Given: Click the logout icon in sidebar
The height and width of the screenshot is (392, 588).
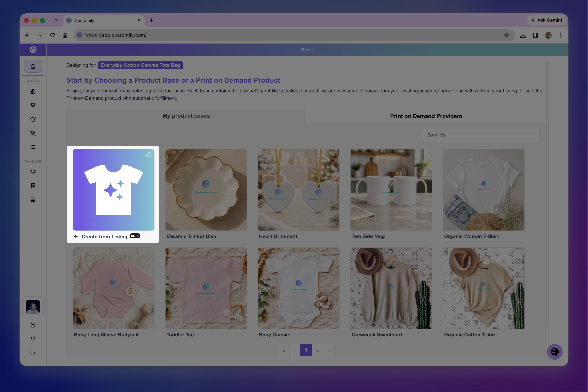Looking at the screenshot, I should (x=33, y=353).
